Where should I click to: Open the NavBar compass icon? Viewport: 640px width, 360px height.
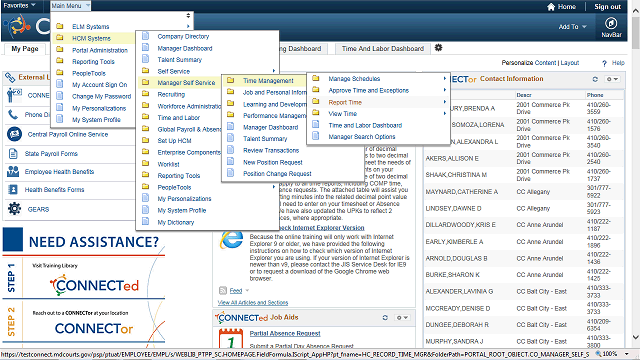pyautogui.click(x=611, y=23)
